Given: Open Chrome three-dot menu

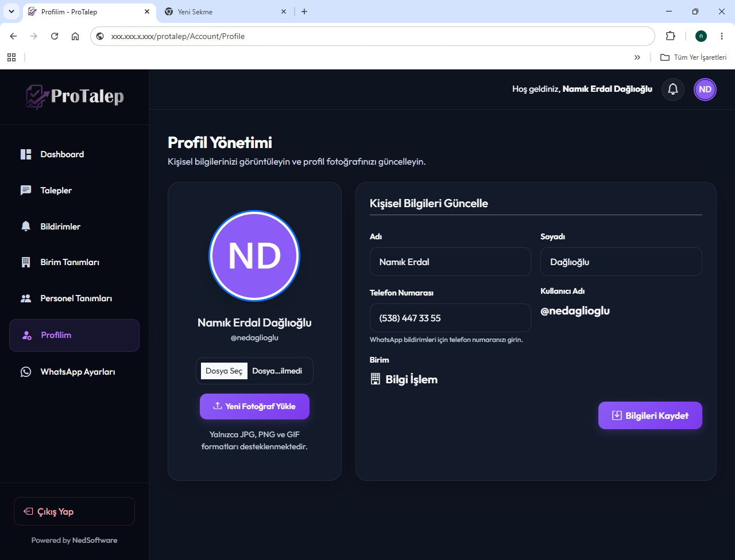Looking at the screenshot, I should pos(722,36).
